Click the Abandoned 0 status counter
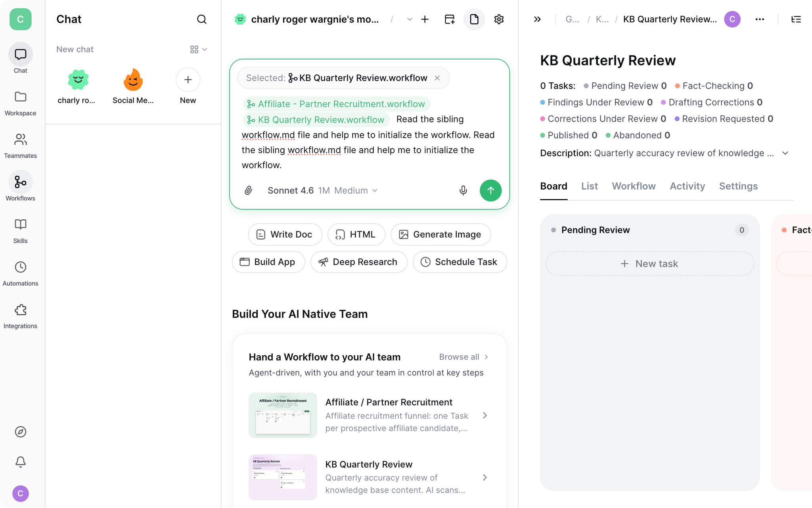The width and height of the screenshot is (812, 508). pos(638,135)
